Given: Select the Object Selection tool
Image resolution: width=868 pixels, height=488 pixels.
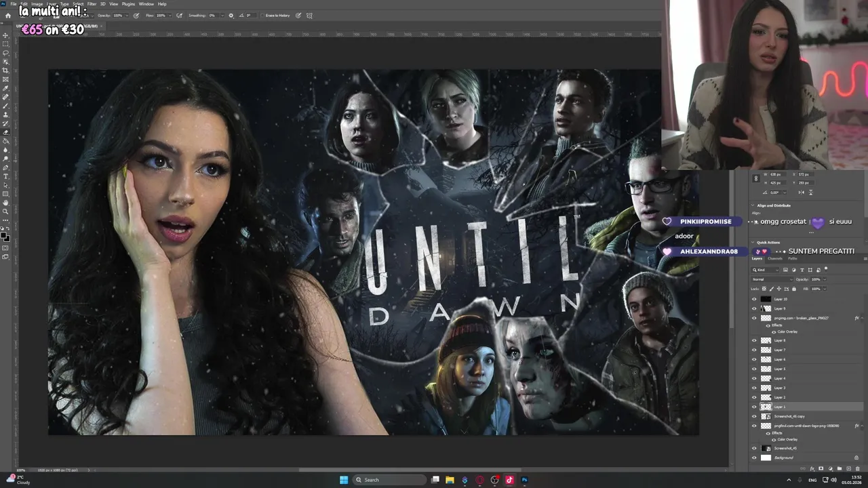Looking at the screenshot, I should (5, 61).
